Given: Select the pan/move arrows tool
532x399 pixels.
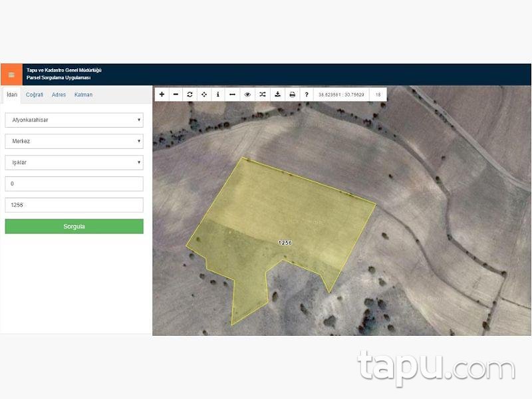Looking at the screenshot, I should click(x=204, y=94).
